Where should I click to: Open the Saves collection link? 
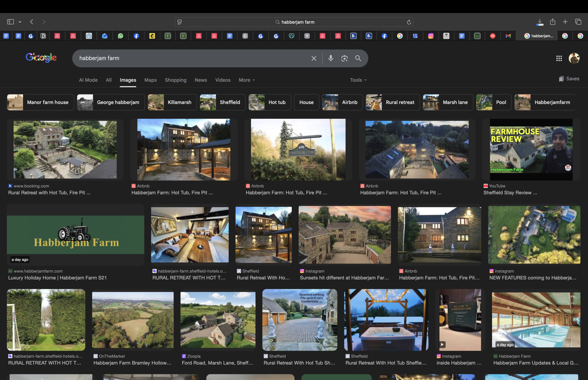tap(569, 79)
